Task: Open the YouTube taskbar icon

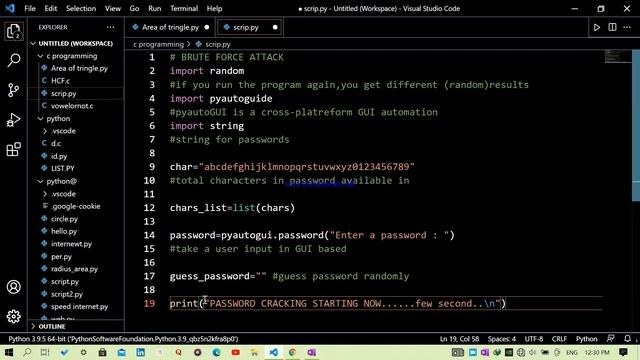Action: click(236, 352)
